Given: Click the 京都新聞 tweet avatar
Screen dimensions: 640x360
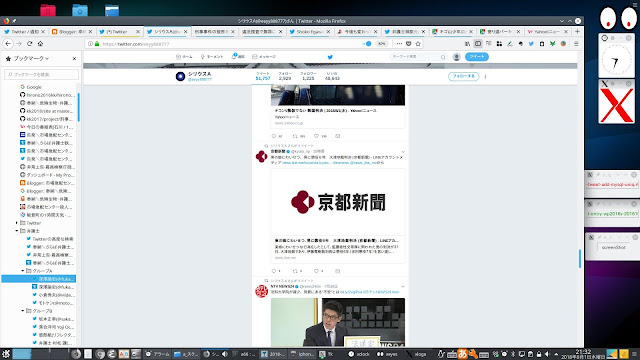Looking at the screenshot, I should point(261,156).
